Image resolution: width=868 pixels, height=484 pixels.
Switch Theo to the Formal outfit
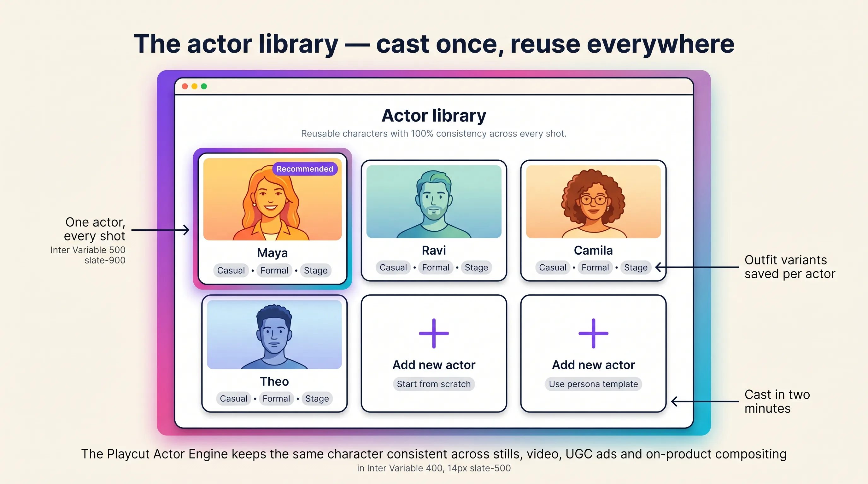(x=276, y=399)
